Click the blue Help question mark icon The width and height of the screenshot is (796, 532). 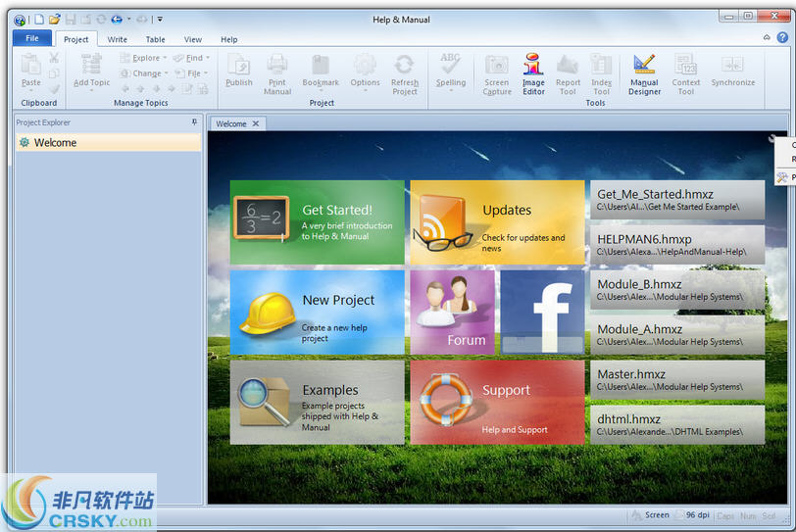pyautogui.click(x=783, y=37)
